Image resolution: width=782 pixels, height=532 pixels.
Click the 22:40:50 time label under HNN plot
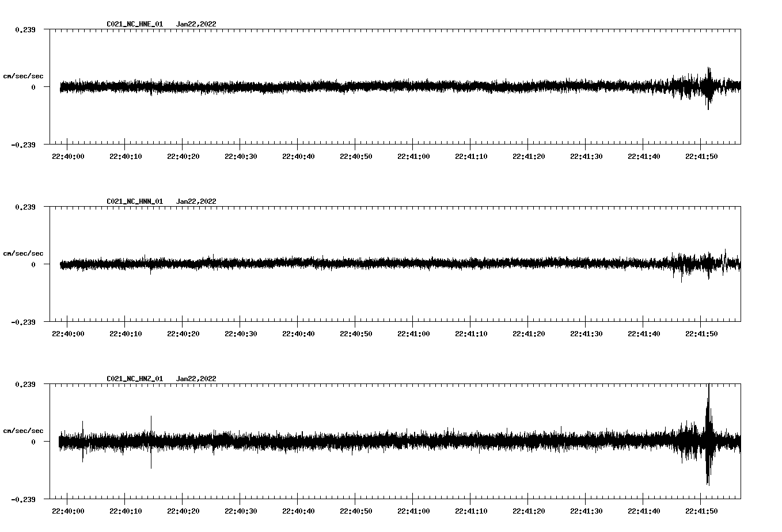click(356, 334)
